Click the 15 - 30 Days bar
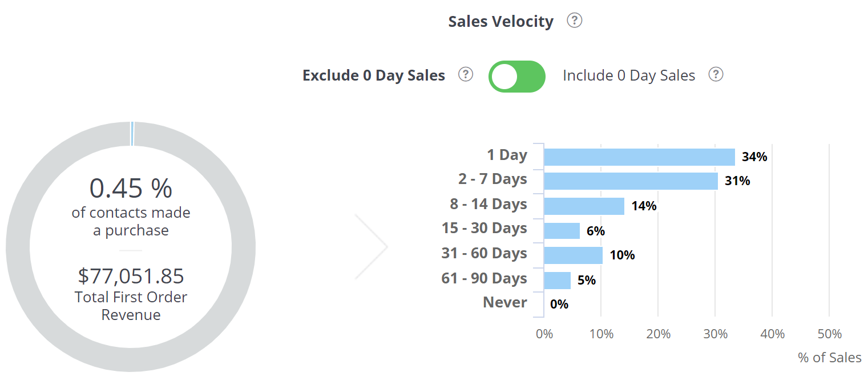This screenshot has height=380, width=868. 562,231
